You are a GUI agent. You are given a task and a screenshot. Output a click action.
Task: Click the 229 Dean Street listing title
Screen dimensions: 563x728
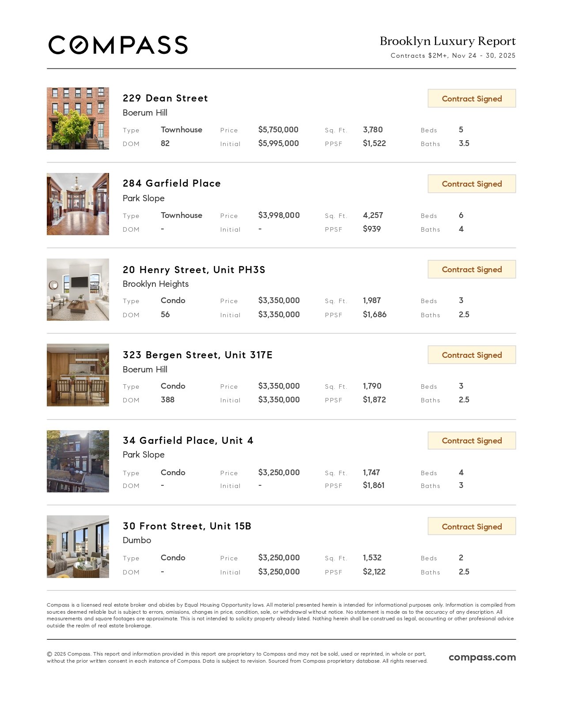[x=165, y=98]
